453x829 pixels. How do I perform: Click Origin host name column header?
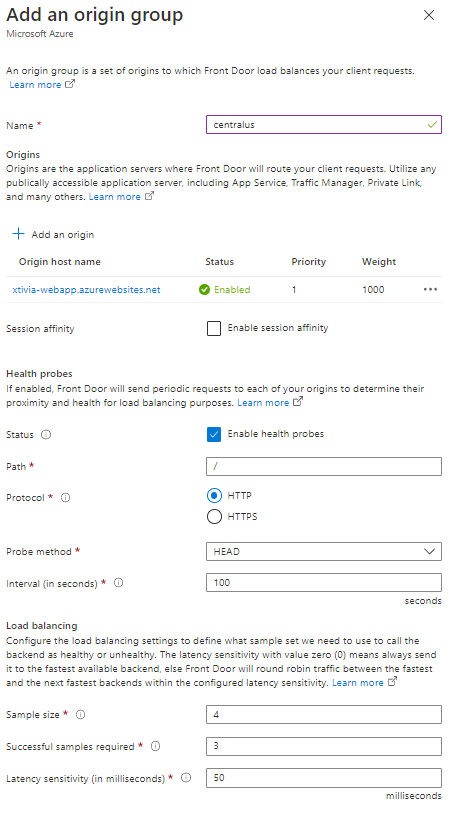pos(60,262)
